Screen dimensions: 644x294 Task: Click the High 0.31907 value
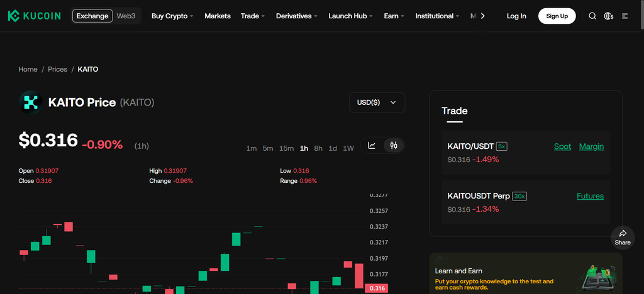pos(175,171)
